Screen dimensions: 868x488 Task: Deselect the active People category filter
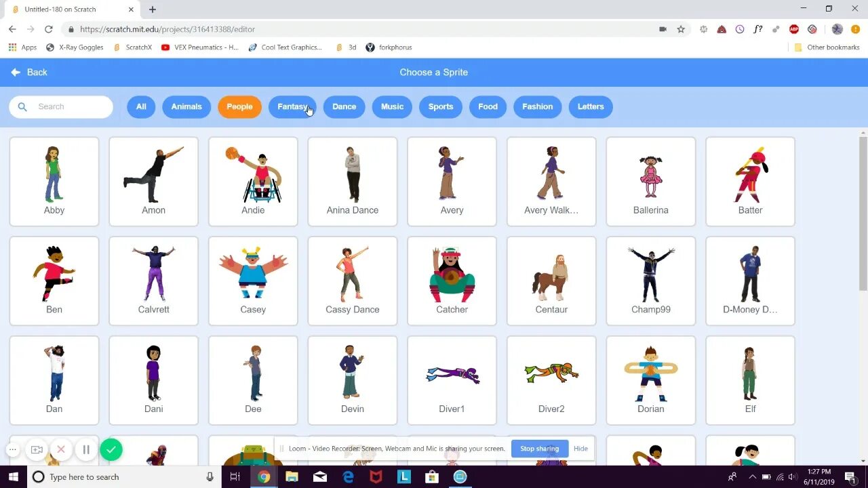pyautogui.click(x=239, y=106)
